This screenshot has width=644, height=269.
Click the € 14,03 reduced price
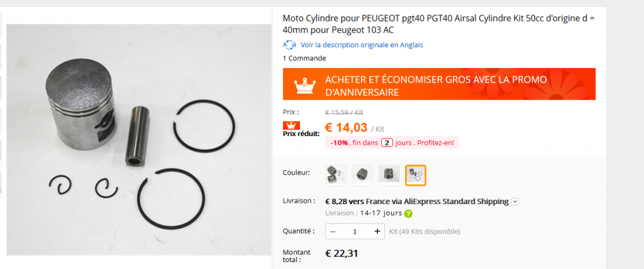tap(347, 128)
